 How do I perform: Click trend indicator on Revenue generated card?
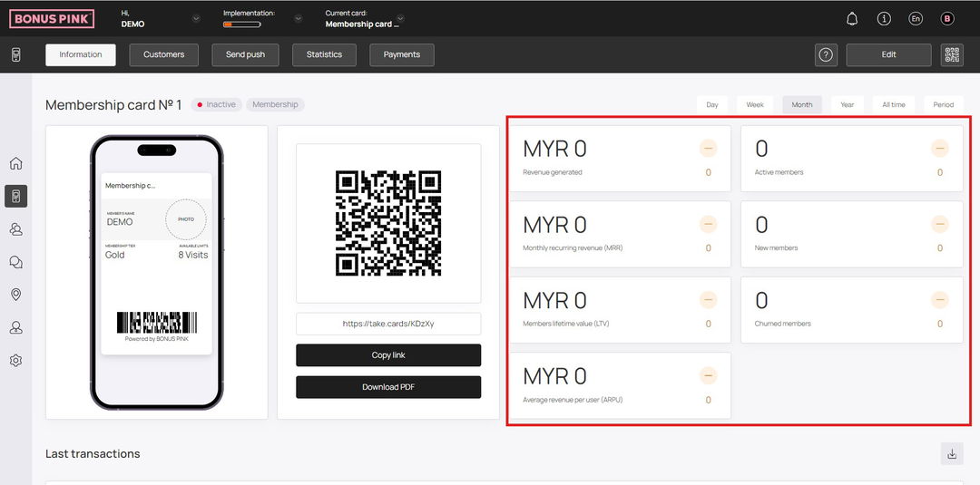pyautogui.click(x=708, y=149)
